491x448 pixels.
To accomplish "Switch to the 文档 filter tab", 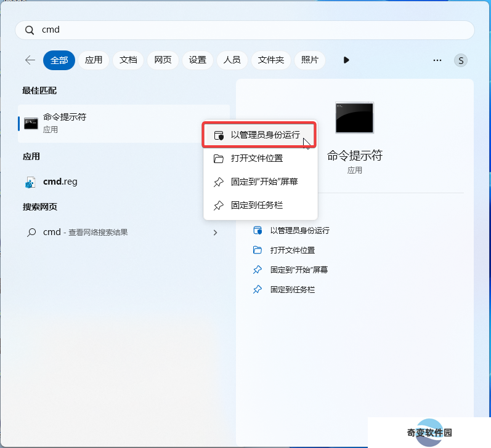I will [x=128, y=60].
